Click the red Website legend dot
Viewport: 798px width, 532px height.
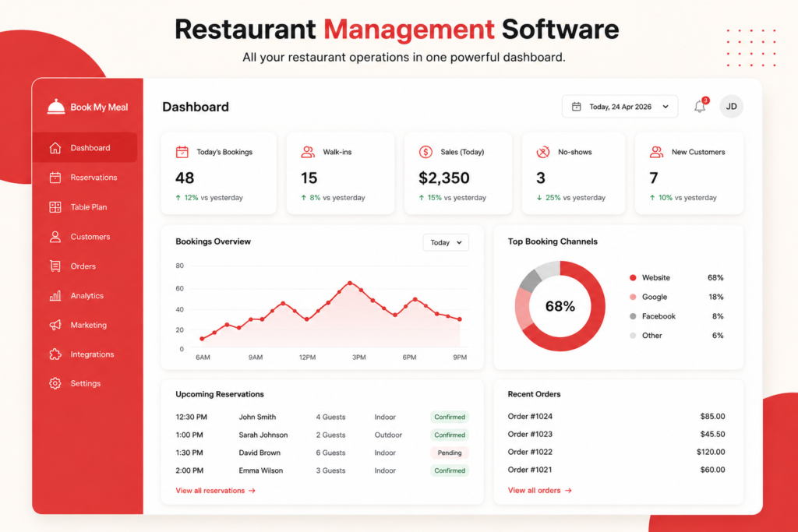click(x=633, y=278)
